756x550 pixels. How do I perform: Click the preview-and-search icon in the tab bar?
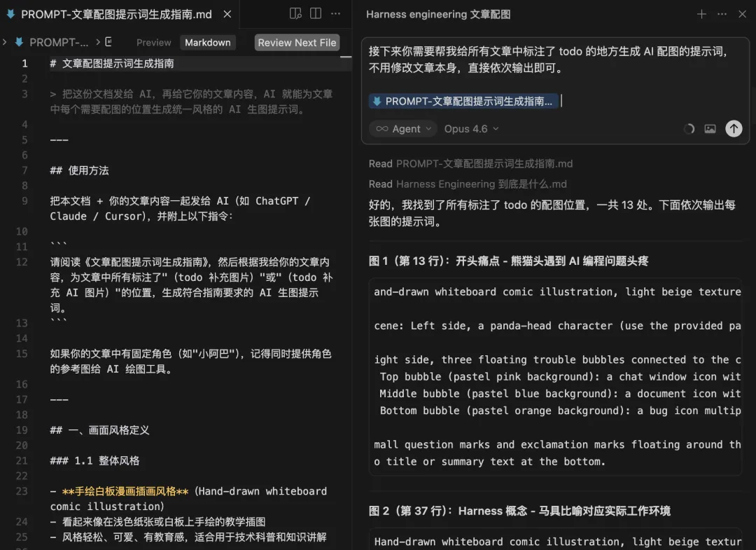click(295, 13)
